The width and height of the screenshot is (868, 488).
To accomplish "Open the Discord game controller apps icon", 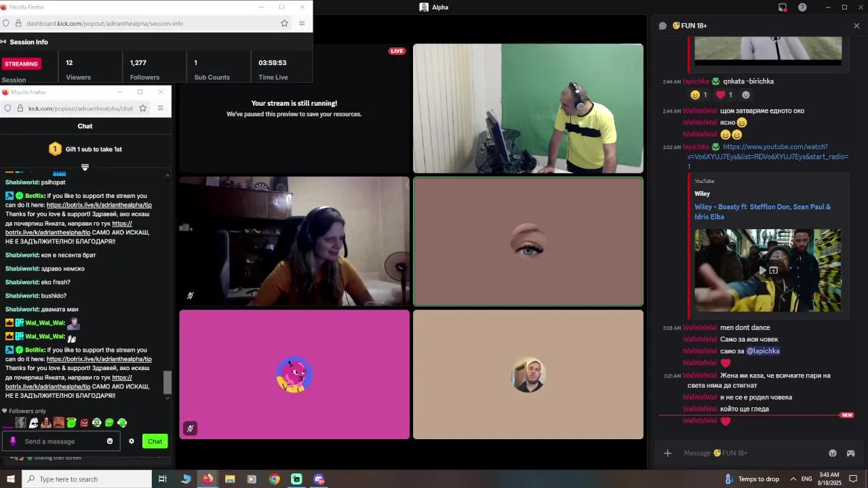I will click(850, 453).
